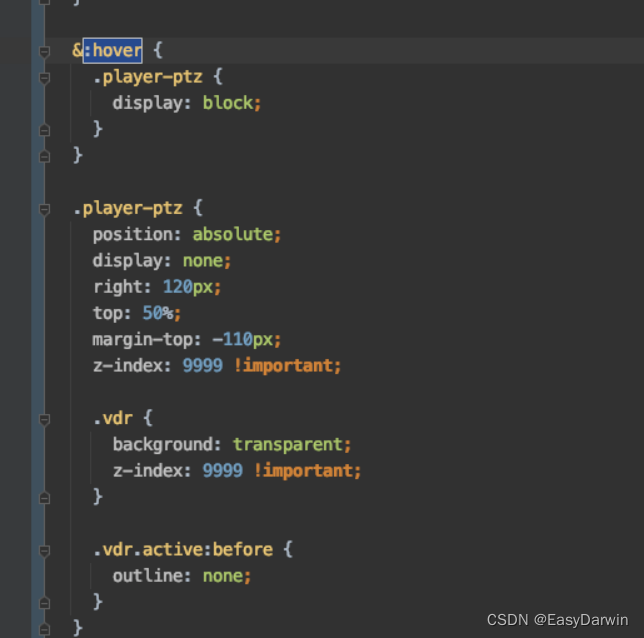This screenshot has height=638, width=644.
Task: Click the top-level '.player-ptz {' selector
Action: click(138, 208)
